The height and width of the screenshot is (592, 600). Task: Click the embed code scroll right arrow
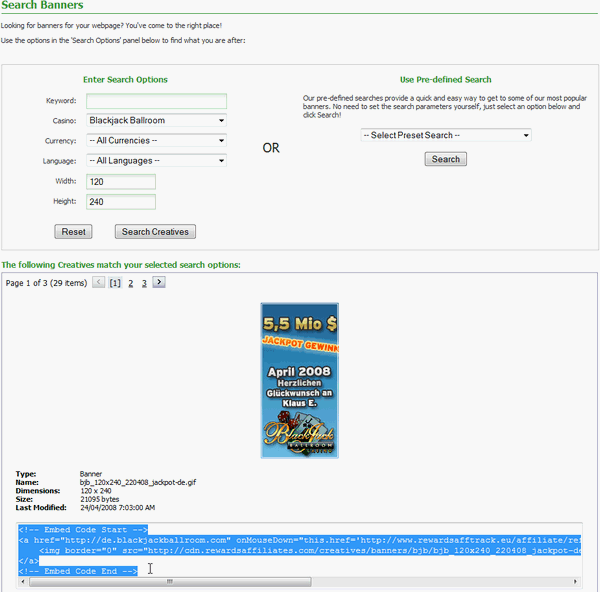click(575, 582)
